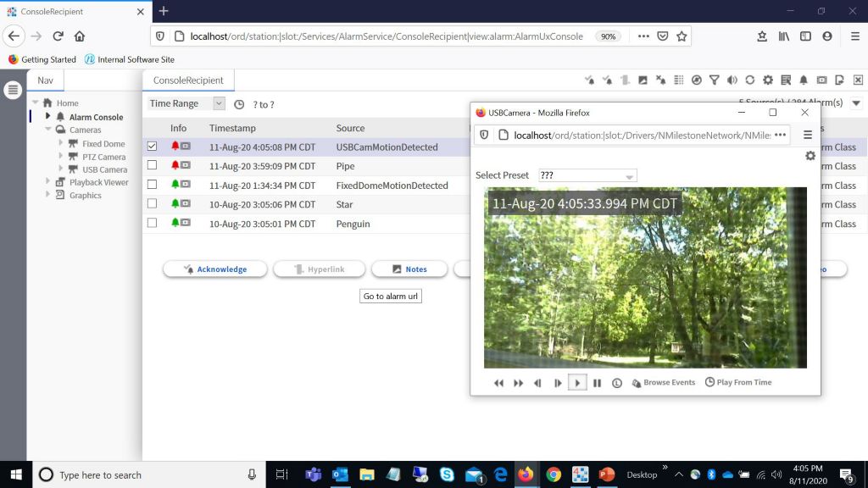Click the speaker sound icon in alarm toolbar
This screenshot has height=488, width=868.
(732, 80)
